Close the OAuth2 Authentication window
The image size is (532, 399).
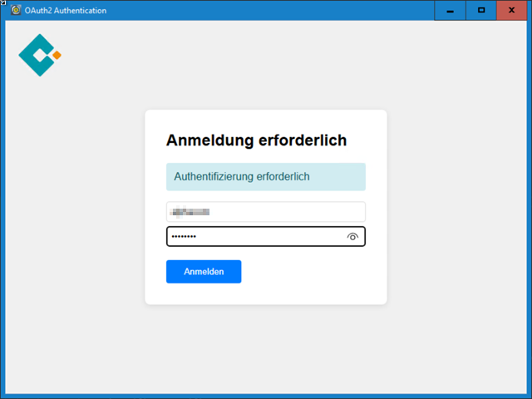512,11
